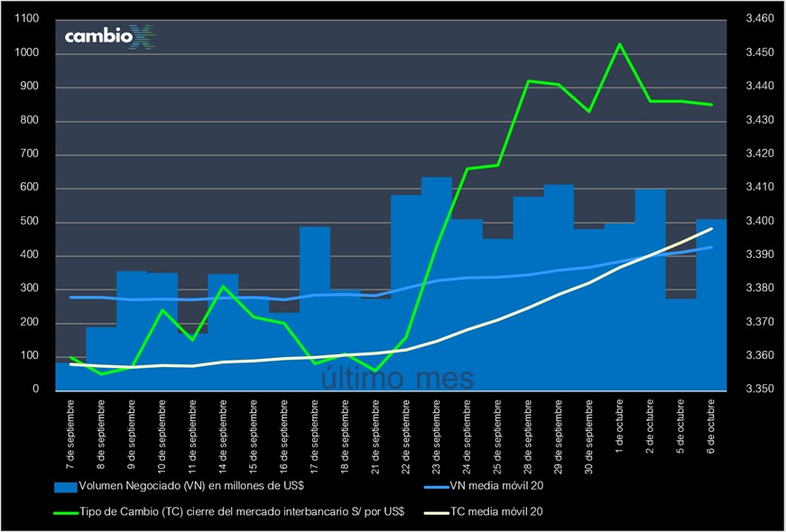Viewport: 786px width, 532px height.
Task: Click the right axis value 3.400
Action: 760,221
